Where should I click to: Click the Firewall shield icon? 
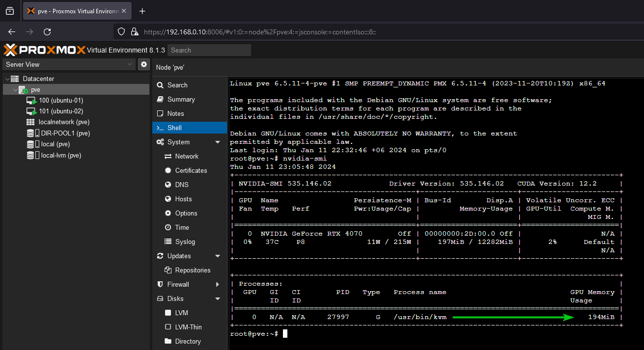[160, 284]
